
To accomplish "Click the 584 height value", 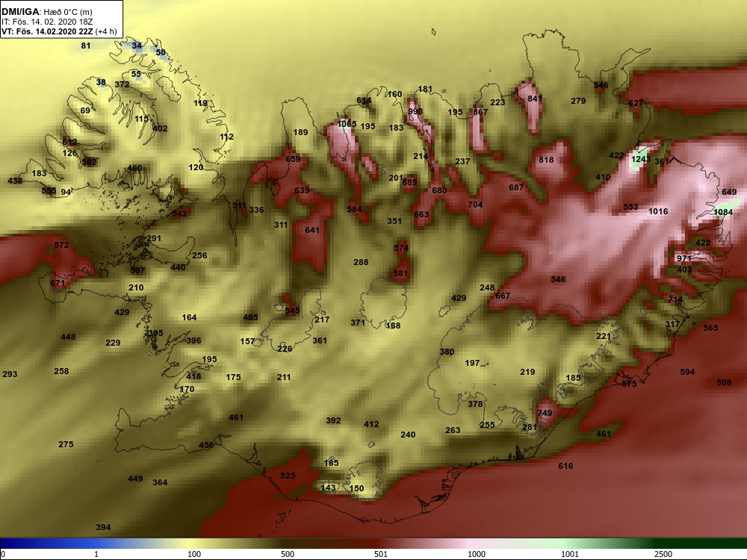I will click(354, 209).
